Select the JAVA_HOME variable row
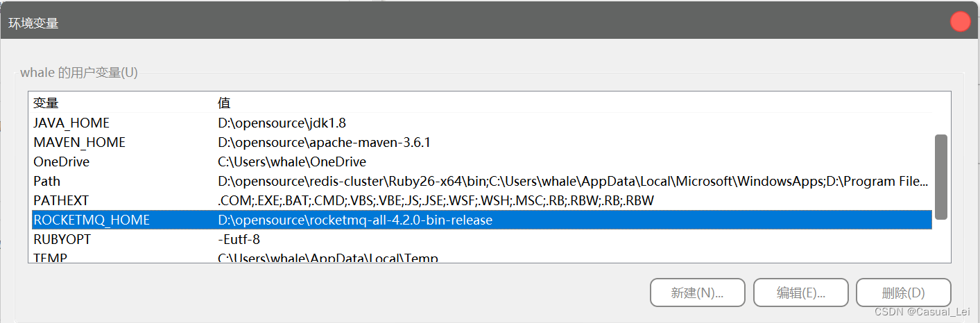This screenshot has height=323, width=980. [481, 123]
